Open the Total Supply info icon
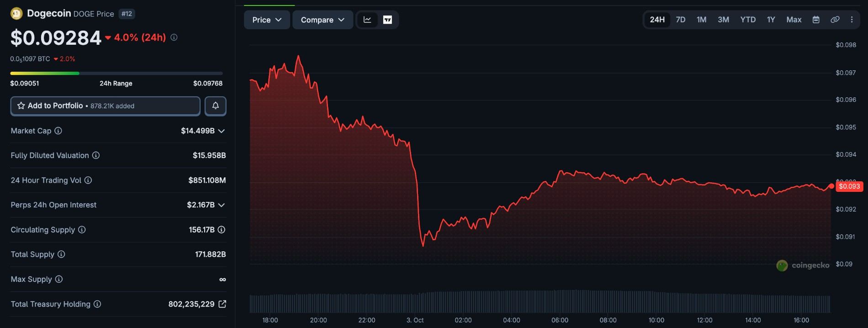 tap(61, 254)
